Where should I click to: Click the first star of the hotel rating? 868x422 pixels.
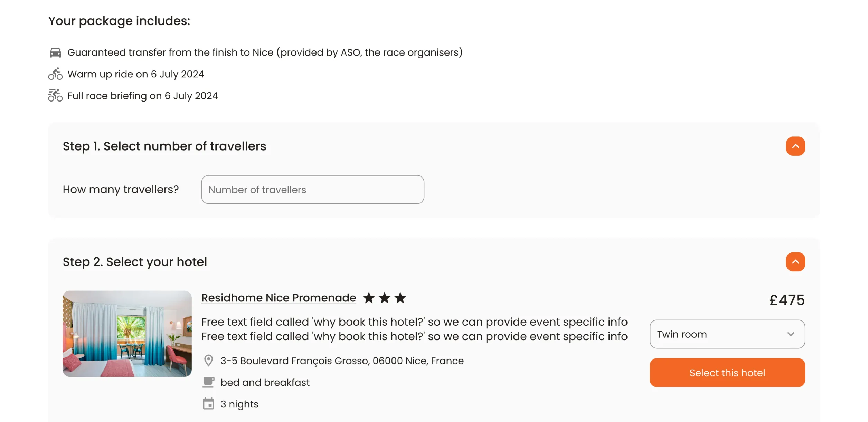[369, 298]
